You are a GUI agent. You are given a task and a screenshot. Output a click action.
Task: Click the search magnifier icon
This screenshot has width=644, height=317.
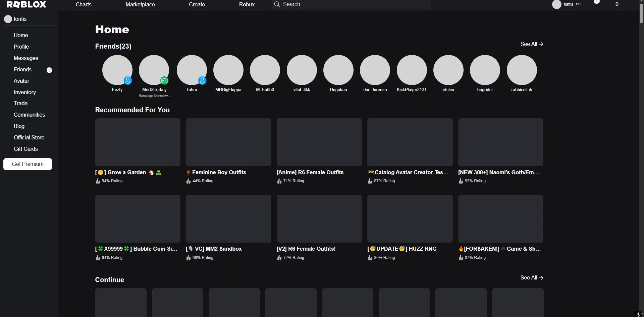coord(277,4)
